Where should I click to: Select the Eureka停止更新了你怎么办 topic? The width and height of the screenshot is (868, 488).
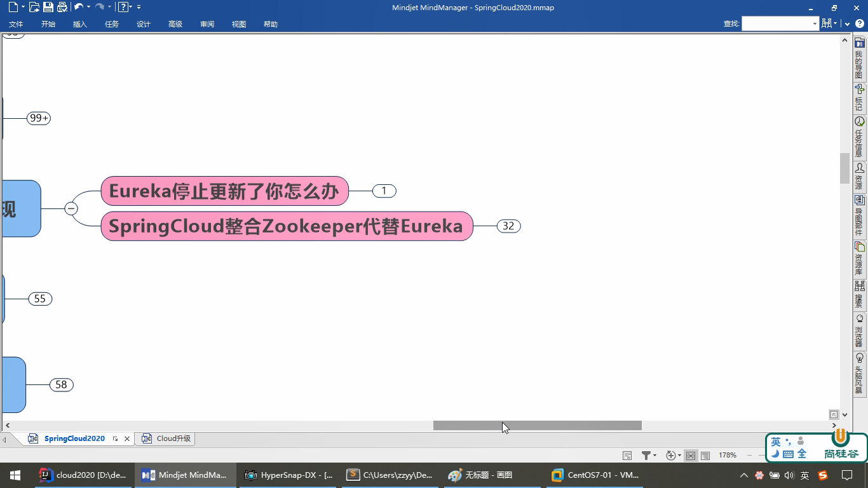(225, 191)
